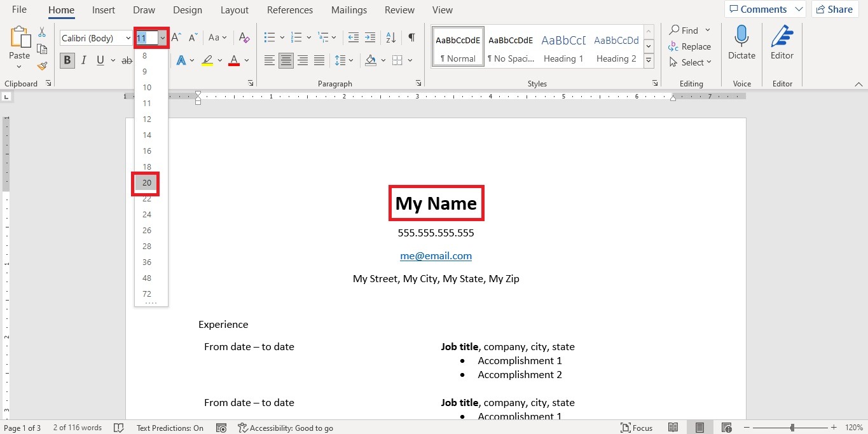Open the Select dropdown in Editing
The image size is (868, 434).
tap(690, 62)
